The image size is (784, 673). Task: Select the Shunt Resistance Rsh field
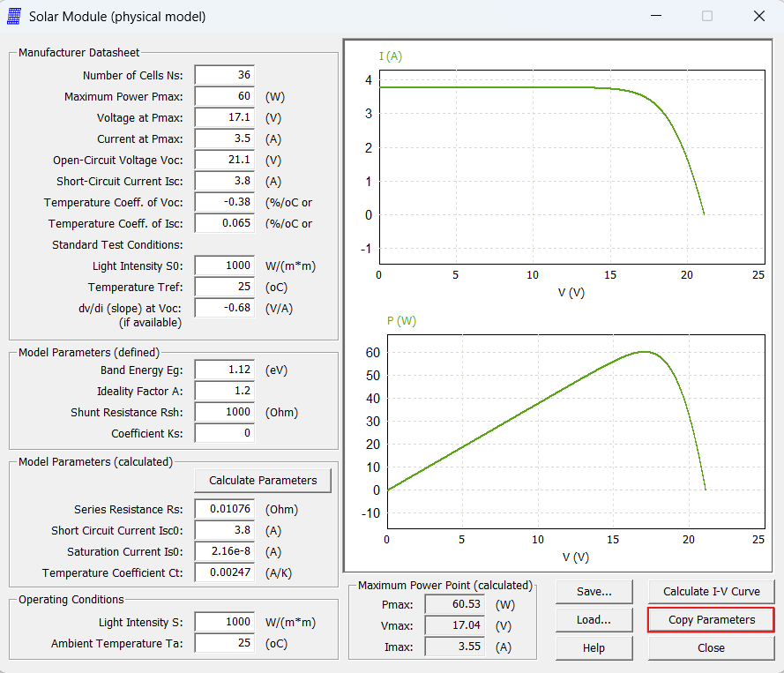point(225,412)
